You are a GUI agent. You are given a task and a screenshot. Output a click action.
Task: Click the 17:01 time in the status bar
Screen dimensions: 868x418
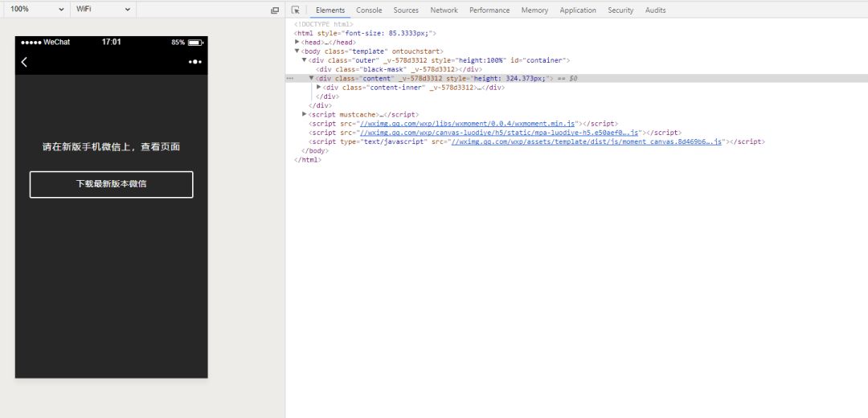[111, 42]
